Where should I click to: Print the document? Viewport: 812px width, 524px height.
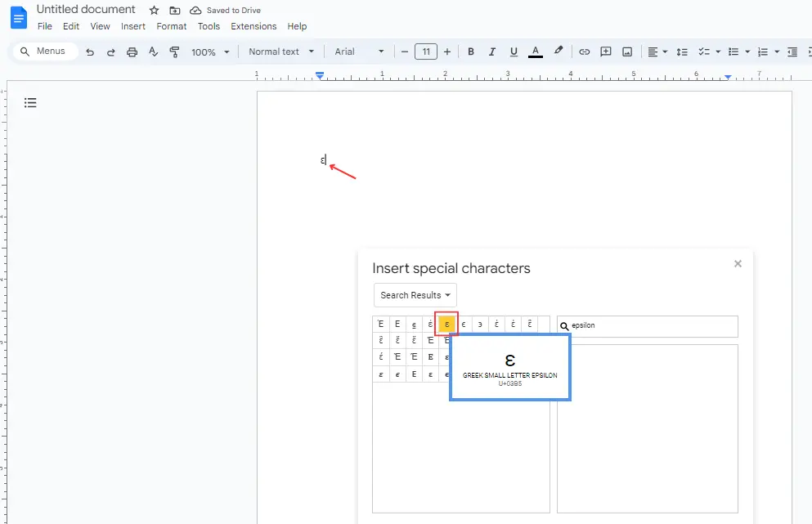tap(132, 52)
